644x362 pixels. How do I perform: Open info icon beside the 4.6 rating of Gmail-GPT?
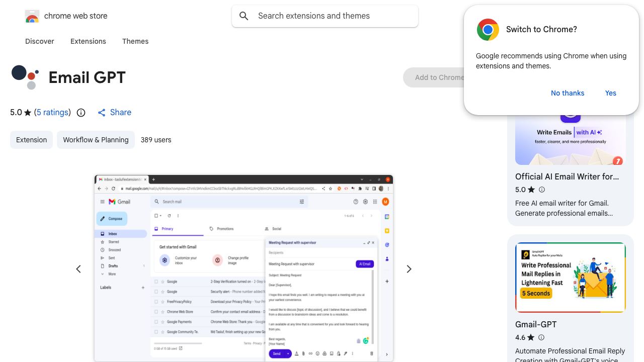(541, 337)
